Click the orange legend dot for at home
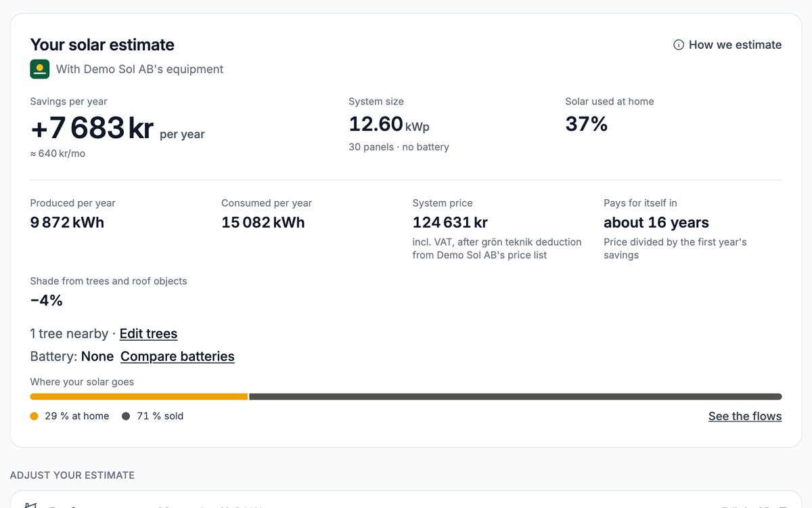This screenshot has height=508, width=812. (x=35, y=417)
